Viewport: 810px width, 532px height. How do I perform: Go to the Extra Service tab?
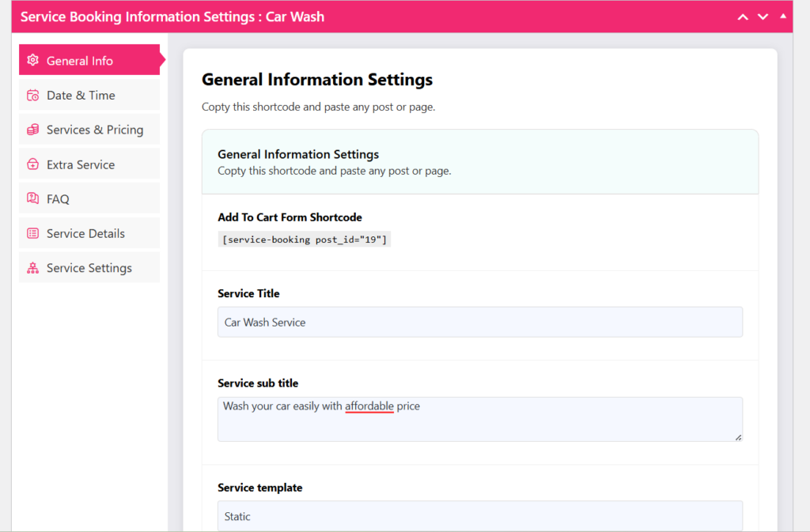pos(89,164)
